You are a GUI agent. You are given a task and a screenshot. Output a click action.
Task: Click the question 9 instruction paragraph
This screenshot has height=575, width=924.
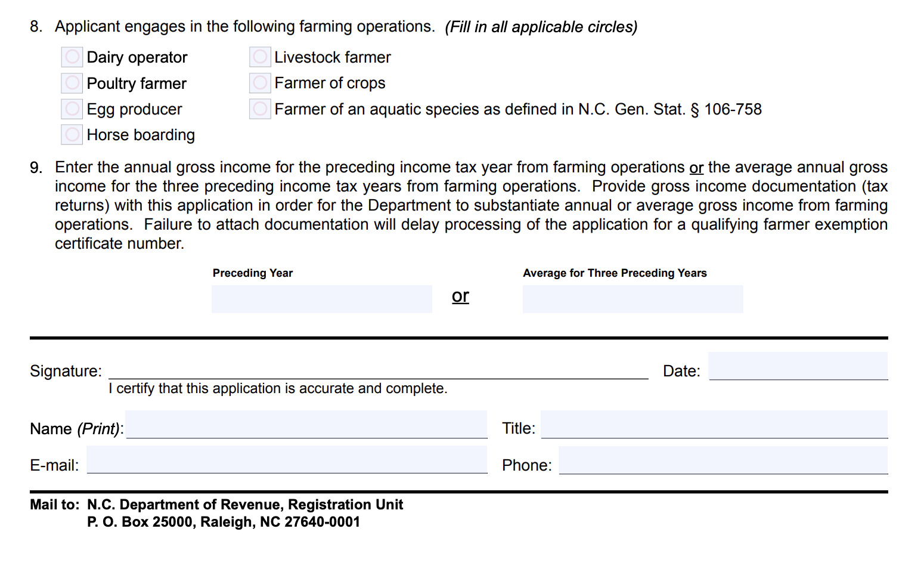(471, 205)
